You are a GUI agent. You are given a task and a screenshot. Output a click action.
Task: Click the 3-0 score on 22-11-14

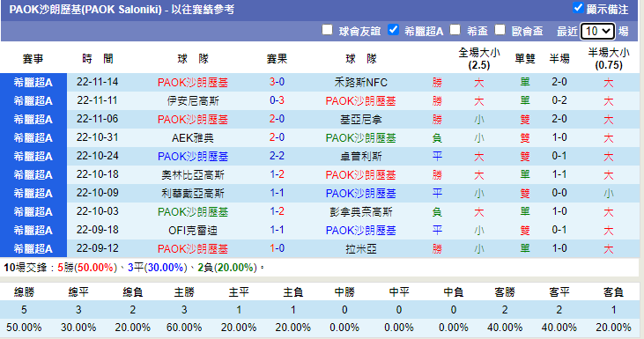277,82
